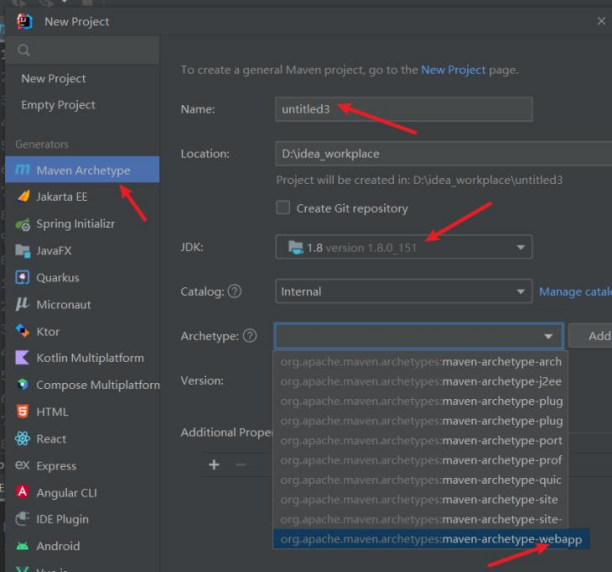Screen dimensions: 612x572
Task: Select the Angular CLI generator icon
Action: point(23,492)
